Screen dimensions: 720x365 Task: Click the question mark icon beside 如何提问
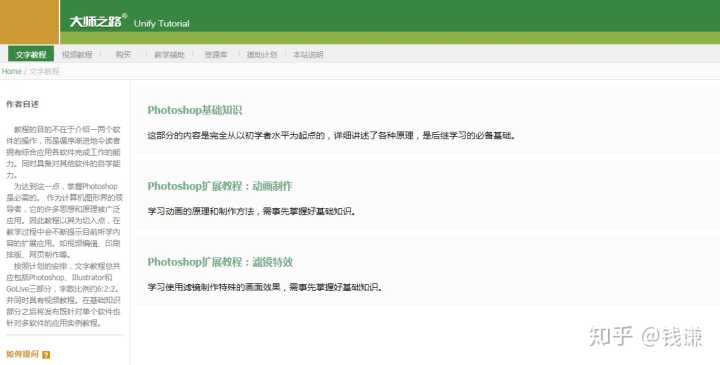[46, 355]
